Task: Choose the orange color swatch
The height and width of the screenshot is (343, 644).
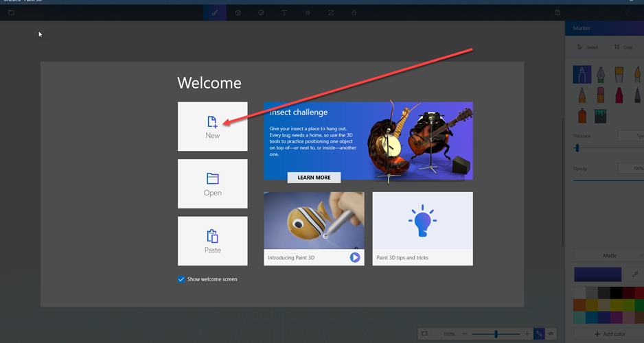Action: tap(579, 305)
